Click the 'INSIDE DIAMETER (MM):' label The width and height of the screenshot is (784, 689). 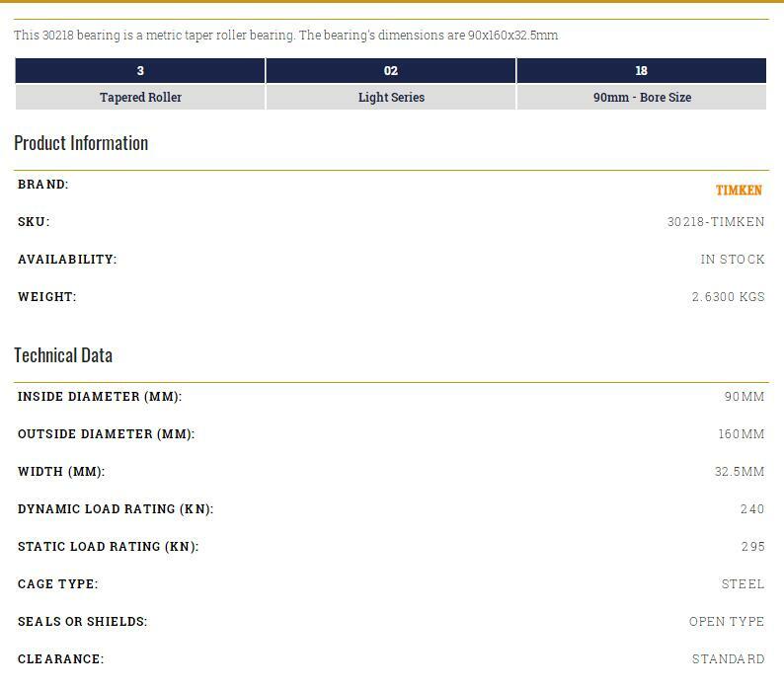(100, 397)
